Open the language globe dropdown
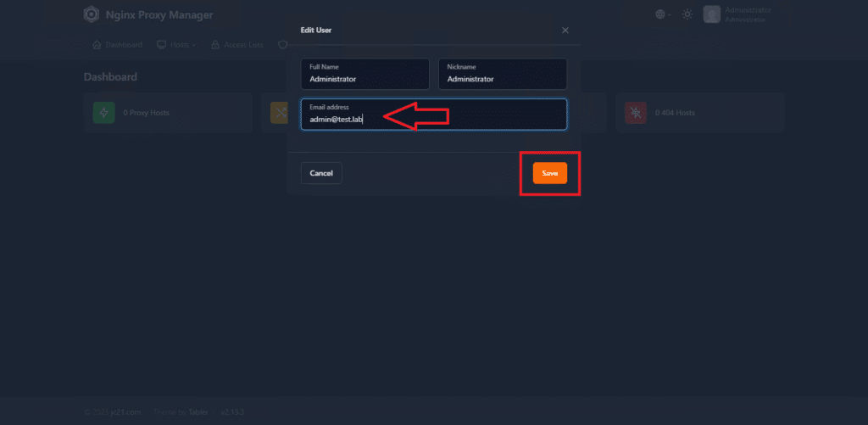The width and height of the screenshot is (868, 425). [662, 14]
